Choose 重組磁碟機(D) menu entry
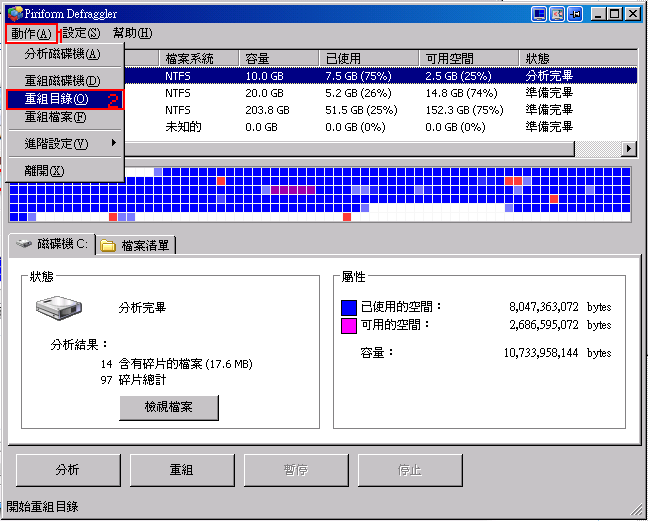 [x=65, y=81]
